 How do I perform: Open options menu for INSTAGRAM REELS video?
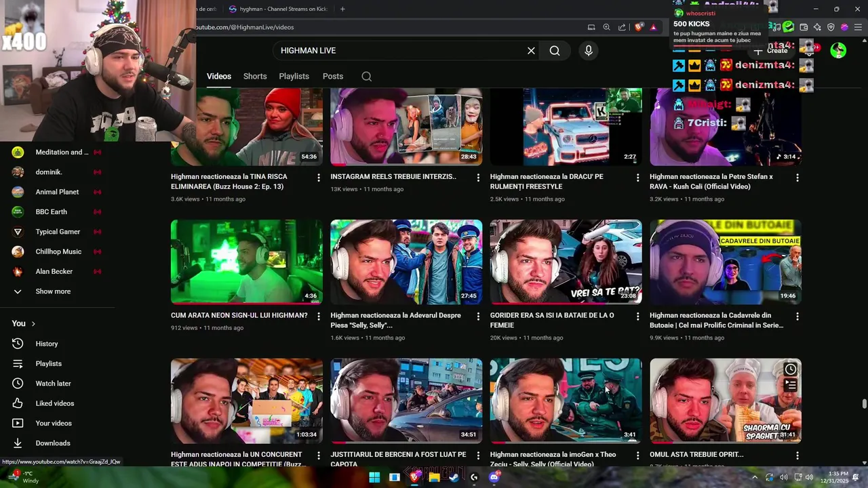point(478,178)
